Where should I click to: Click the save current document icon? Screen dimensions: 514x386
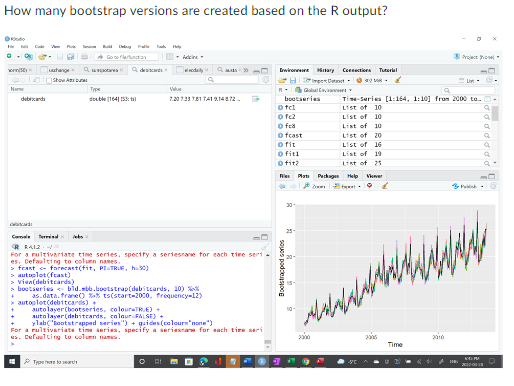click(60, 57)
